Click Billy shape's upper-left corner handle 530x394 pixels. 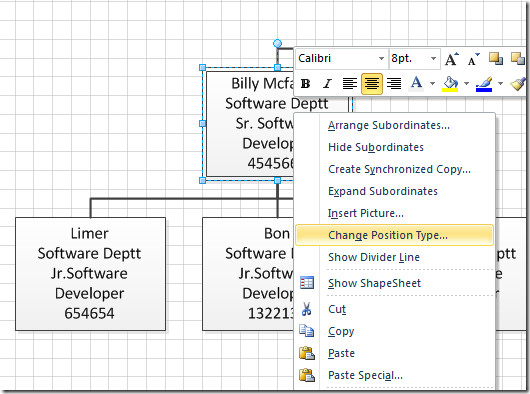[202, 68]
